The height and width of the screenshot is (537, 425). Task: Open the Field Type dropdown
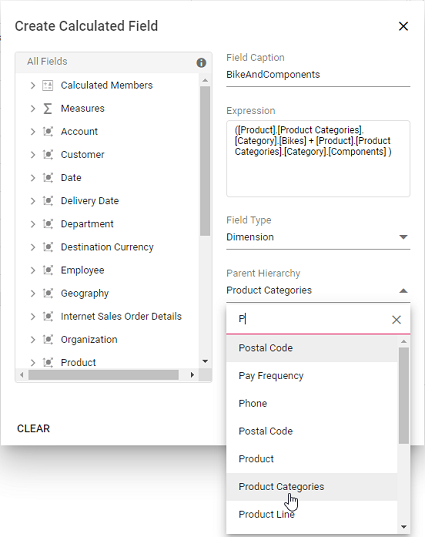pos(318,237)
